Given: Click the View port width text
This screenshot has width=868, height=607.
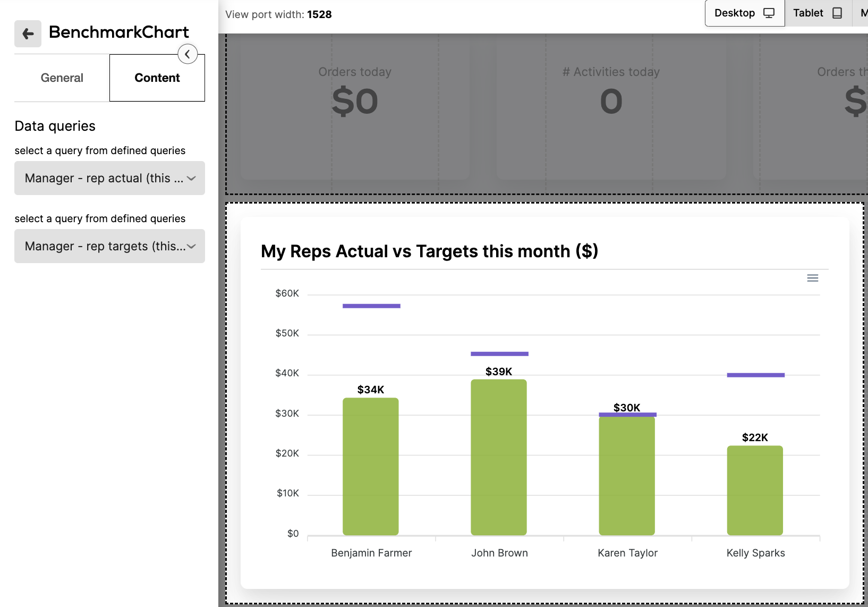Looking at the screenshot, I should pos(278,14).
